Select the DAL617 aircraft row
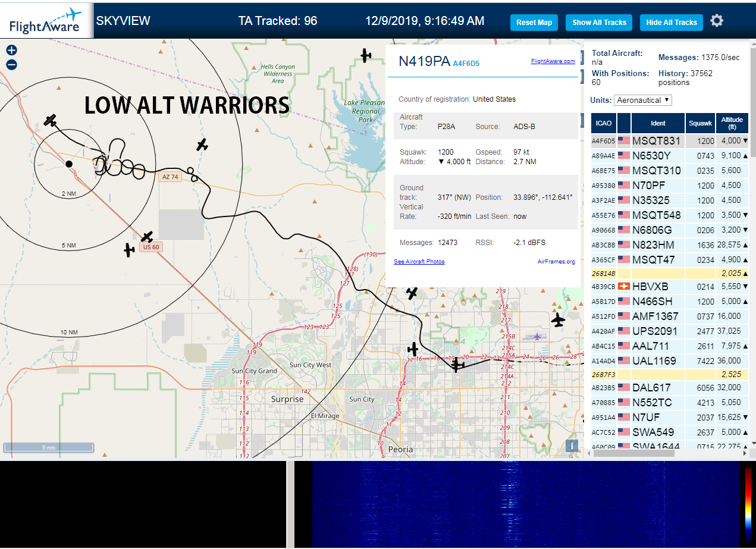 point(670,388)
